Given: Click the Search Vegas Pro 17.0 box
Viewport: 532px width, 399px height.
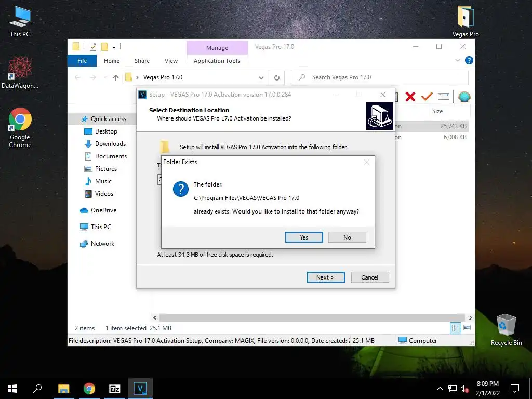Looking at the screenshot, I should [380, 78].
